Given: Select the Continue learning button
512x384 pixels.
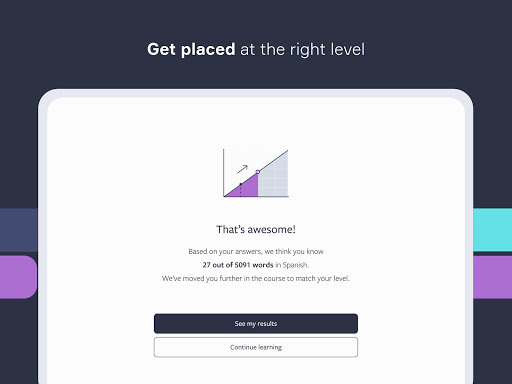Looking at the screenshot, I should [256, 347].
